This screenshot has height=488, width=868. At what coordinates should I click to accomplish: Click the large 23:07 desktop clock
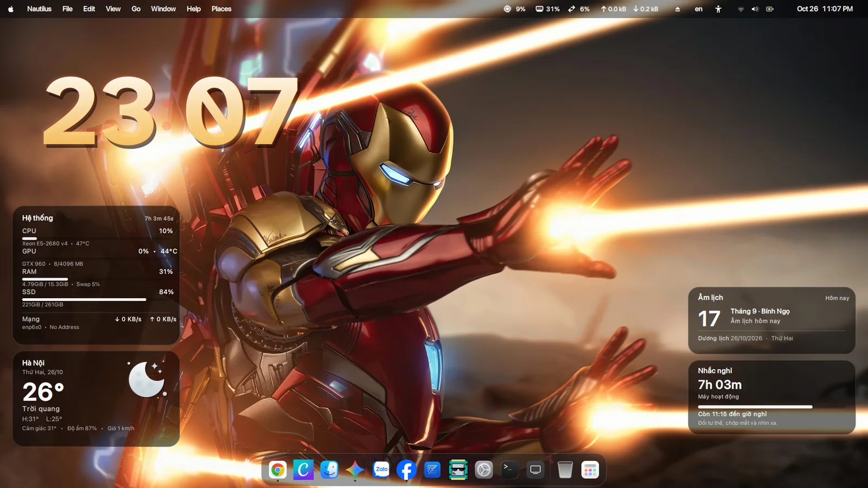click(x=171, y=112)
